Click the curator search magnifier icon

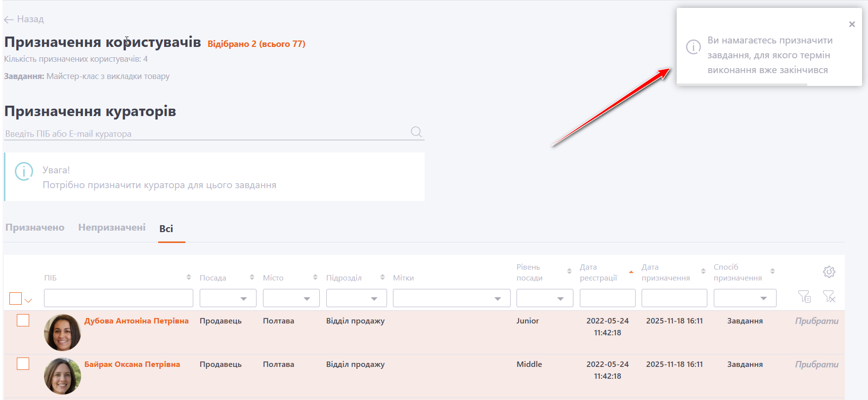(x=416, y=132)
